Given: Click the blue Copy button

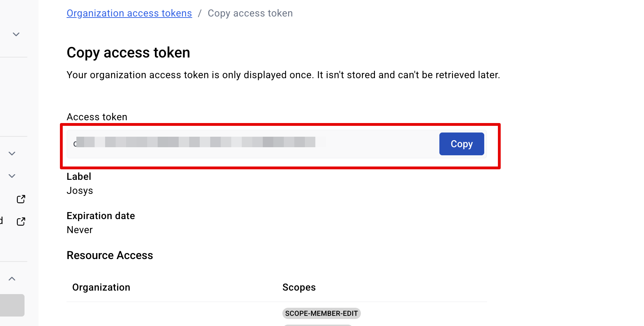Looking at the screenshot, I should coord(461,144).
